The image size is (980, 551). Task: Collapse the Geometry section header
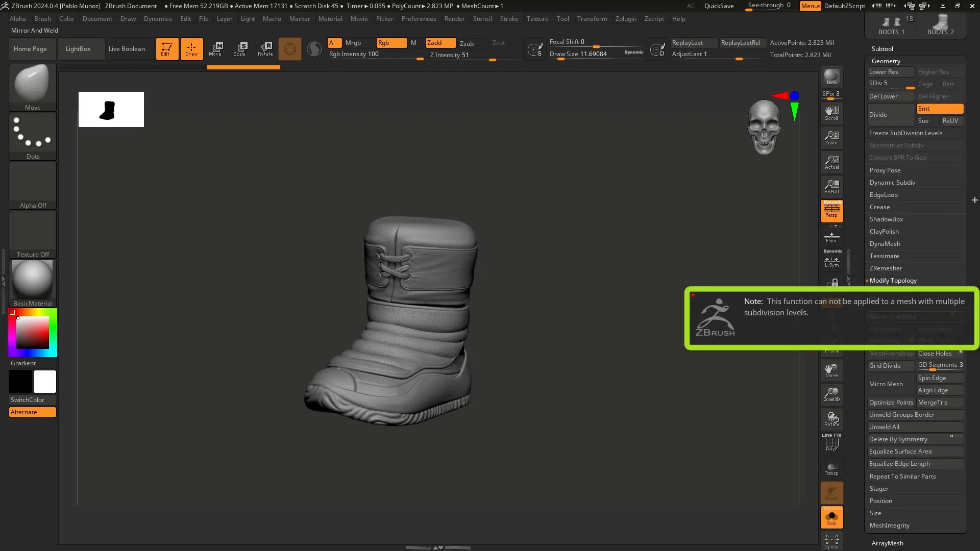886,61
